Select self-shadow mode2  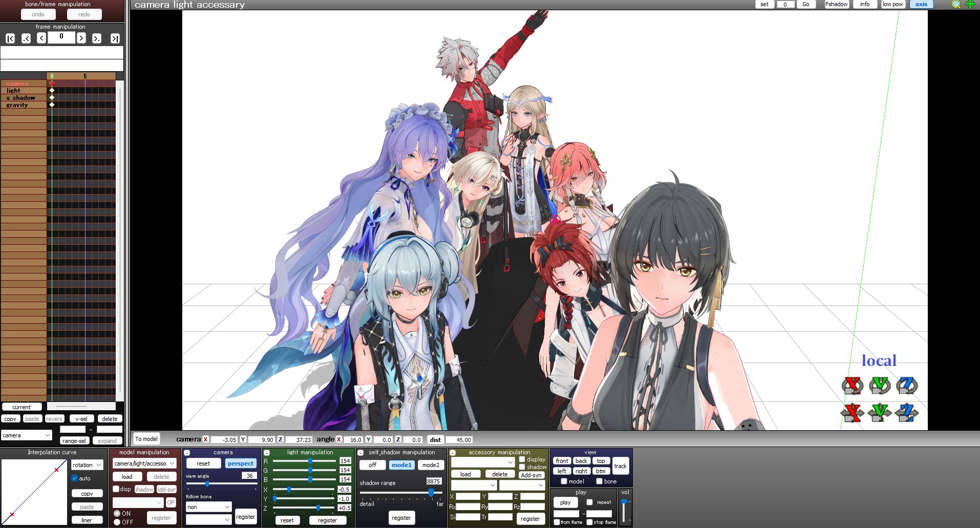click(431, 465)
